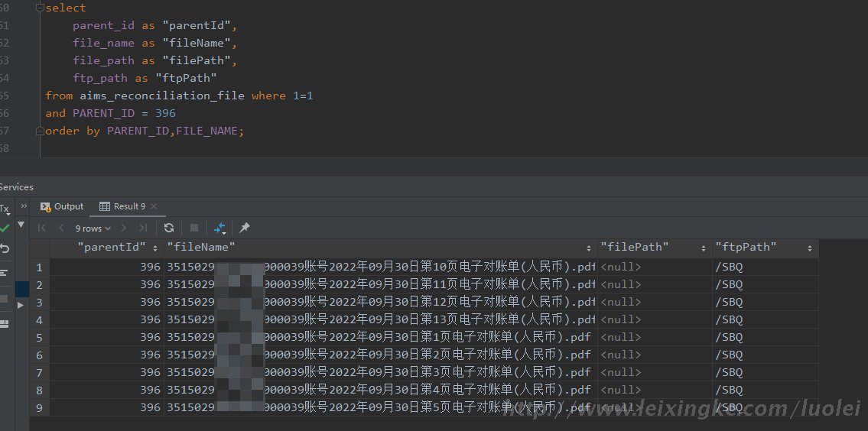Click the Reload Page refresh icon
Image resolution: width=868 pixels, height=431 pixels.
169,228
